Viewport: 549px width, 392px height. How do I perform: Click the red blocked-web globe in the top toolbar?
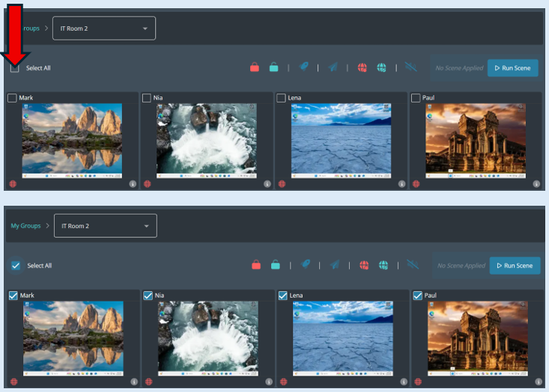pos(363,68)
